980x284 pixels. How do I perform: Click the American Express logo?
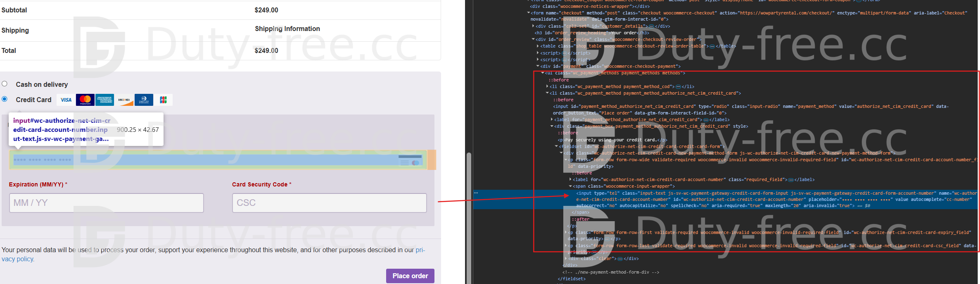point(104,100)
